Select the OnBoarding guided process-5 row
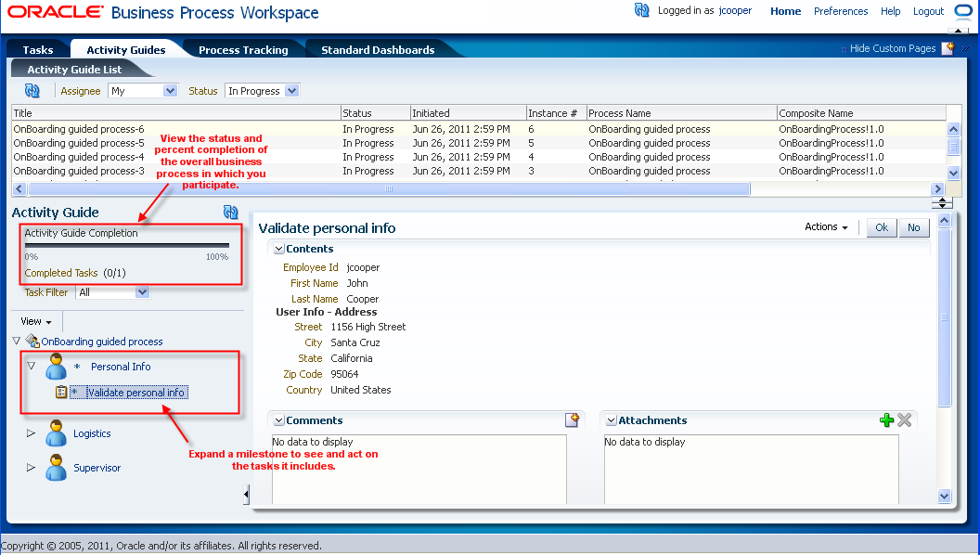This screenshot has width=980, height=555. (479, 143)
